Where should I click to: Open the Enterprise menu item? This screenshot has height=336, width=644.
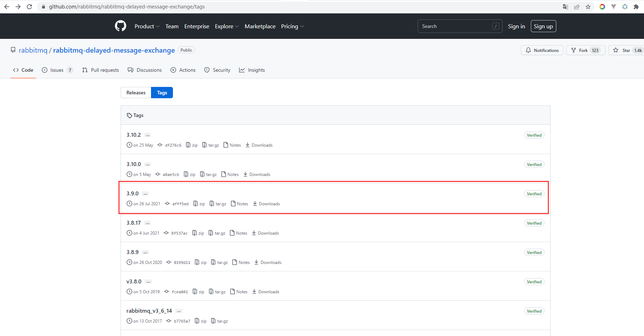coord(197,26)
